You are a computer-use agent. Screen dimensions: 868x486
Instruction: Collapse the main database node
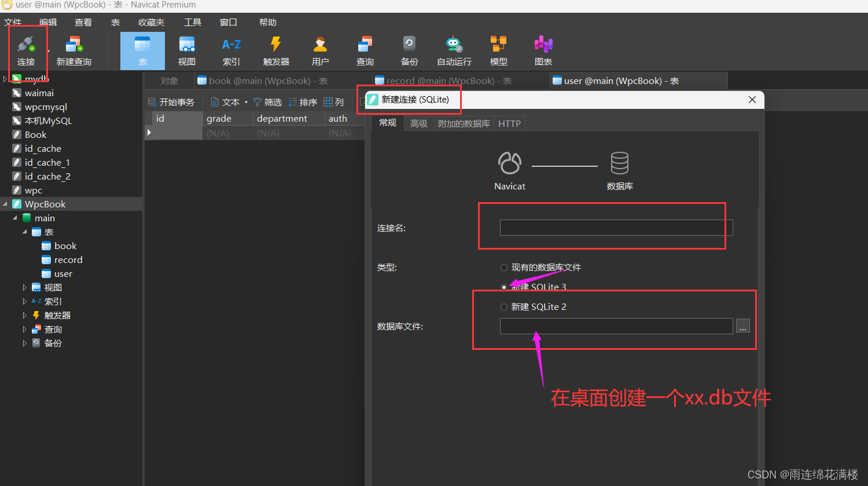pyautogui.click(x=14, y=218)
